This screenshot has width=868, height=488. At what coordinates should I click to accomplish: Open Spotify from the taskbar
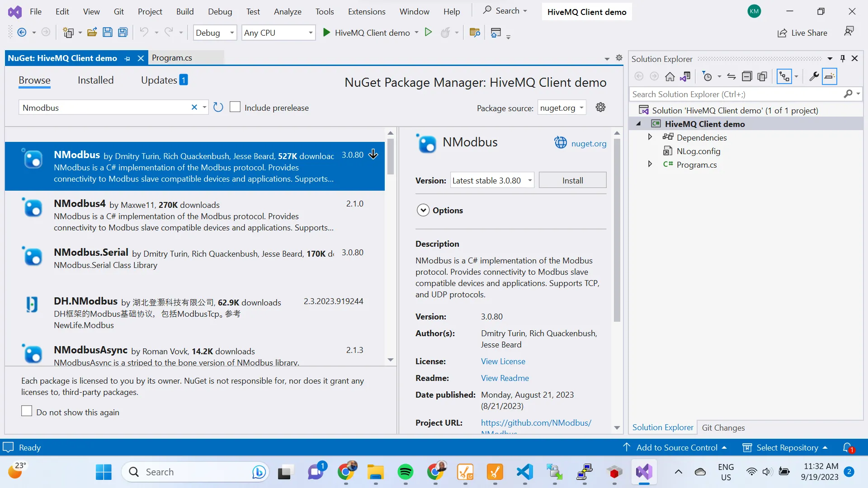[x=406, y=472]
